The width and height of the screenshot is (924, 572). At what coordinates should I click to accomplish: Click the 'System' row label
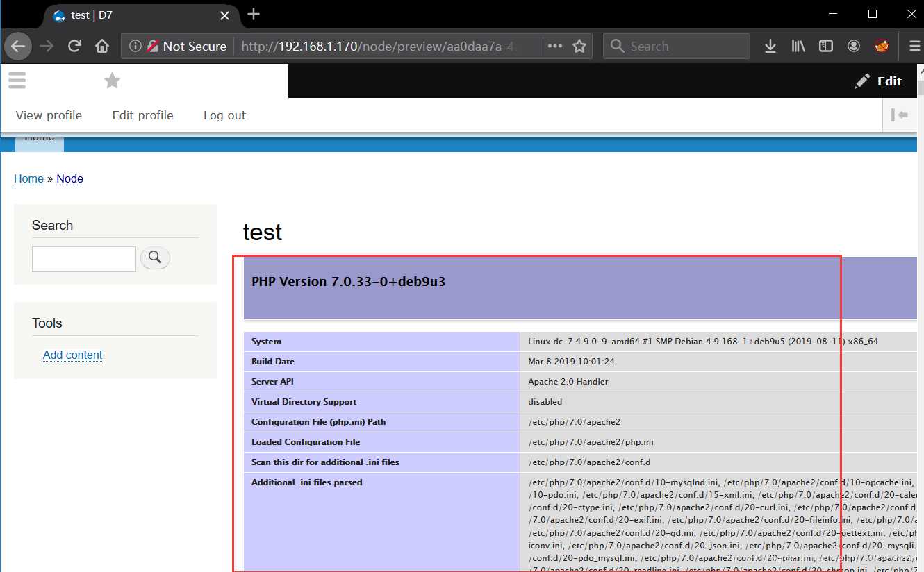coord(267,342)
